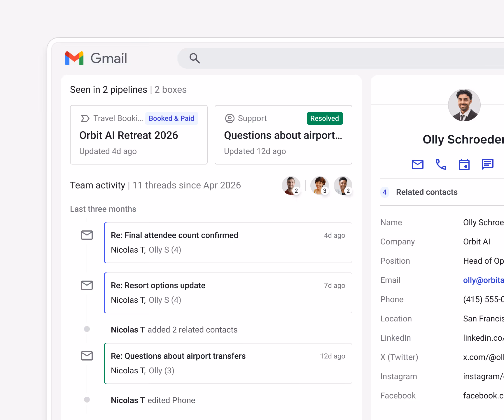Screen dimensions: 504x420
Task: Click the Olly Schroeder contact name heading
Action: point(463,139)
